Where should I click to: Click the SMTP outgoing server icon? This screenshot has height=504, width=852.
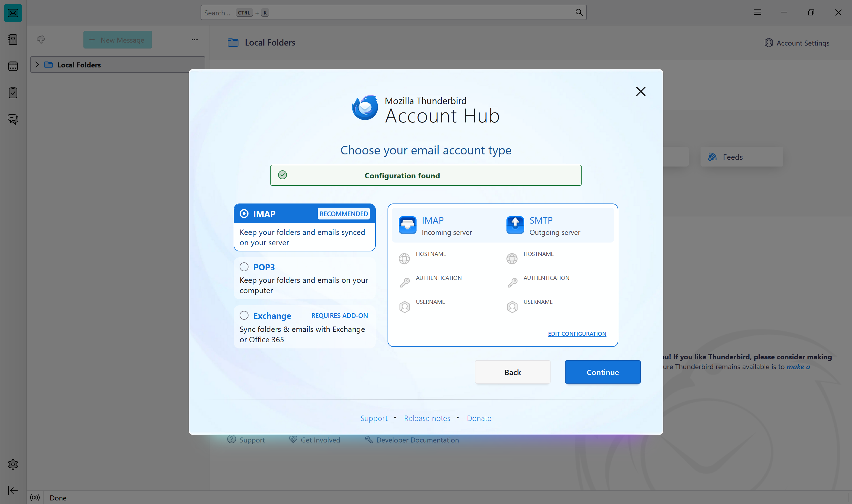click(515, 225)
